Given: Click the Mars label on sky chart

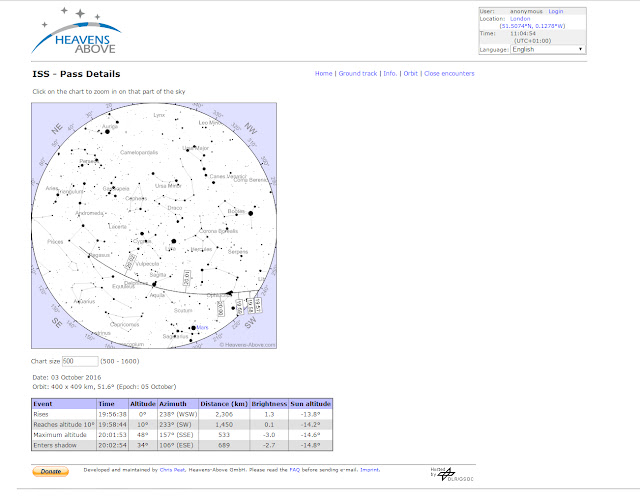Looking at the screenshot, I should point(202,327).
